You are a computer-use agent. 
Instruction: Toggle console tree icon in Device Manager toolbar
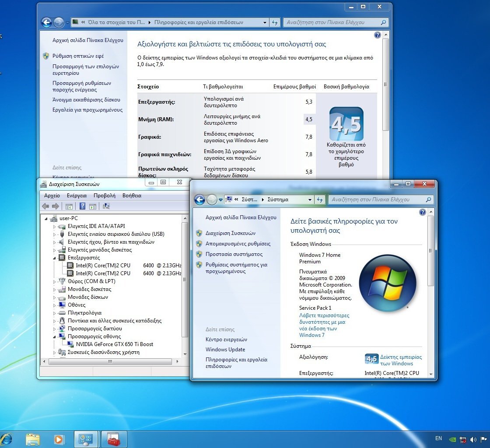pyautogui.click(x=69, y=206)
